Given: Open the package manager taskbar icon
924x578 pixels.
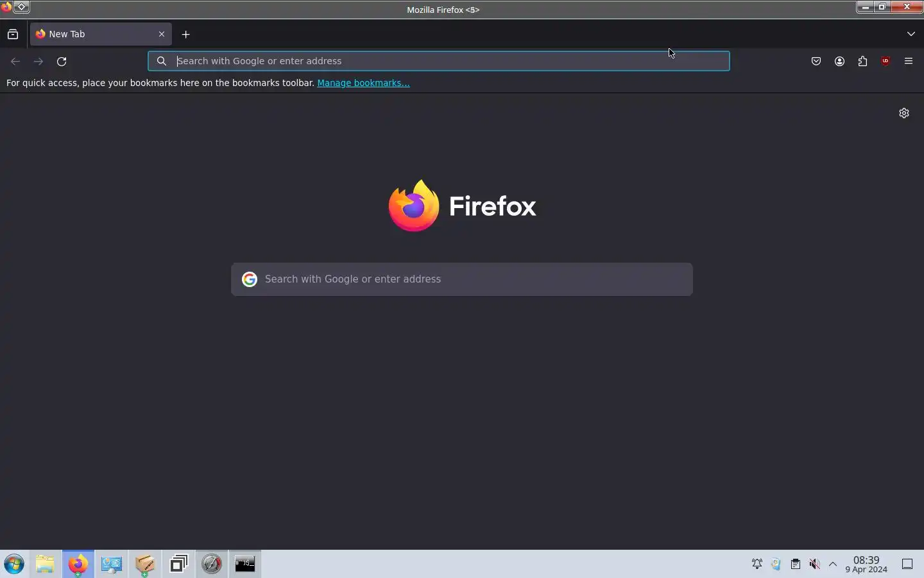Looking at the screenshot, I should click(145, 565).
